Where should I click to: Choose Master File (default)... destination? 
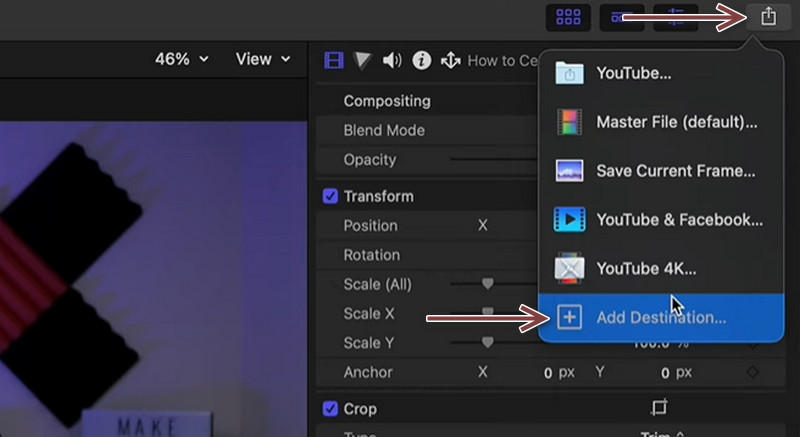click(676, 122)
